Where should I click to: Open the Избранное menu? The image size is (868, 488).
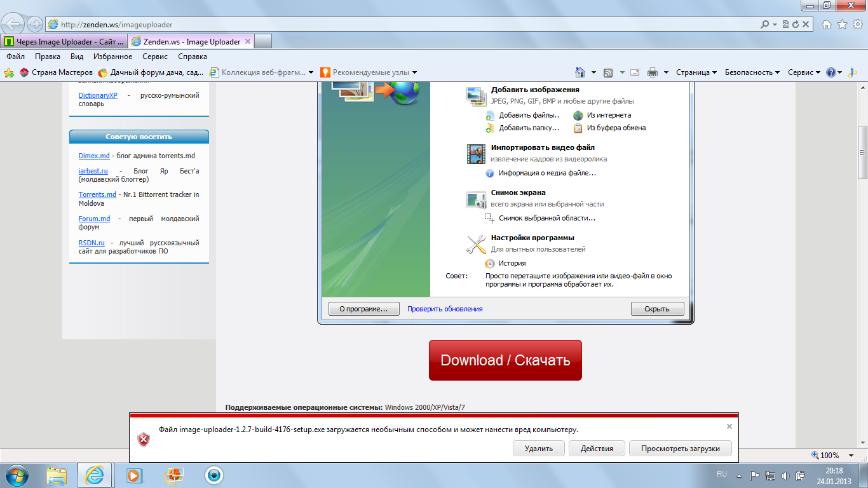[x=112, y=57]
